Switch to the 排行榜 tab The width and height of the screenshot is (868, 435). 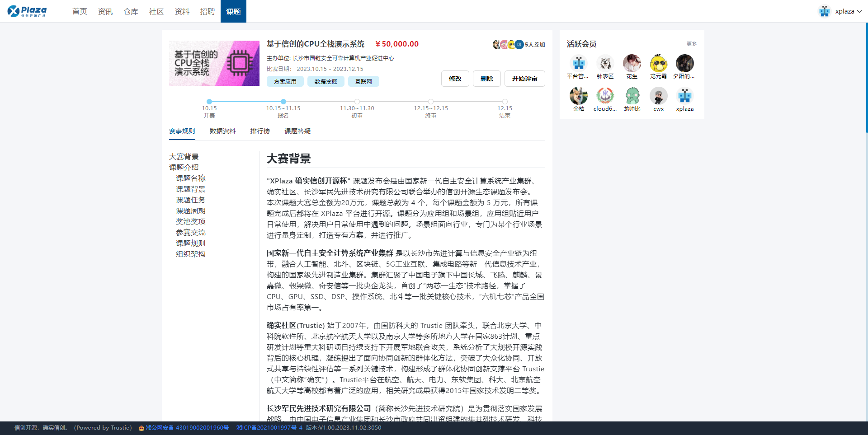[x=260, y=131]
